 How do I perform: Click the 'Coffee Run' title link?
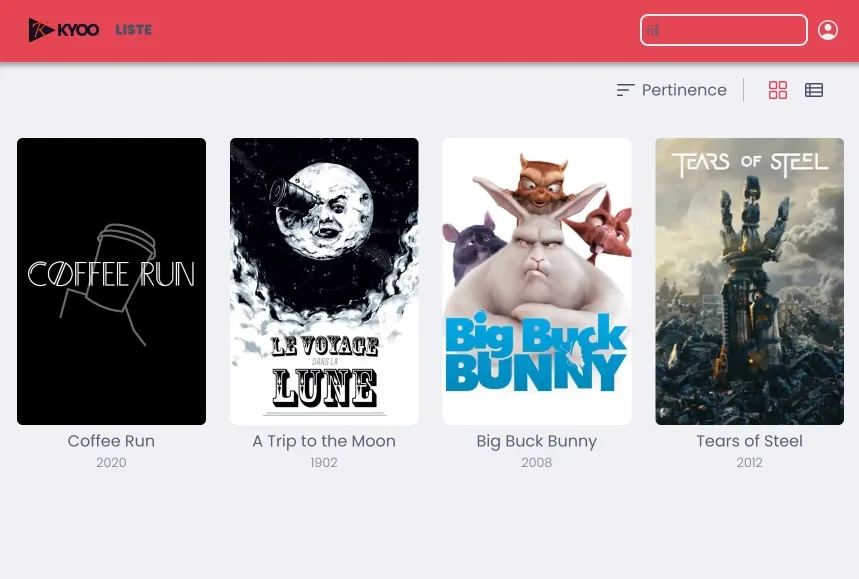(111, 441)
